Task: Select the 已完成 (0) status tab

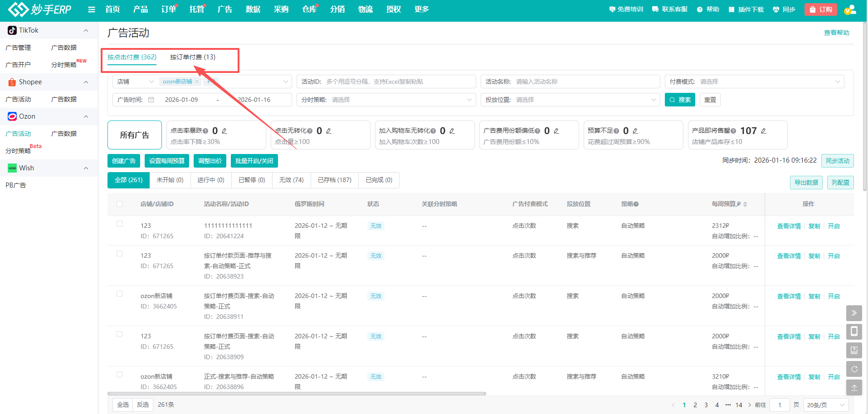Action: point(379,180)
